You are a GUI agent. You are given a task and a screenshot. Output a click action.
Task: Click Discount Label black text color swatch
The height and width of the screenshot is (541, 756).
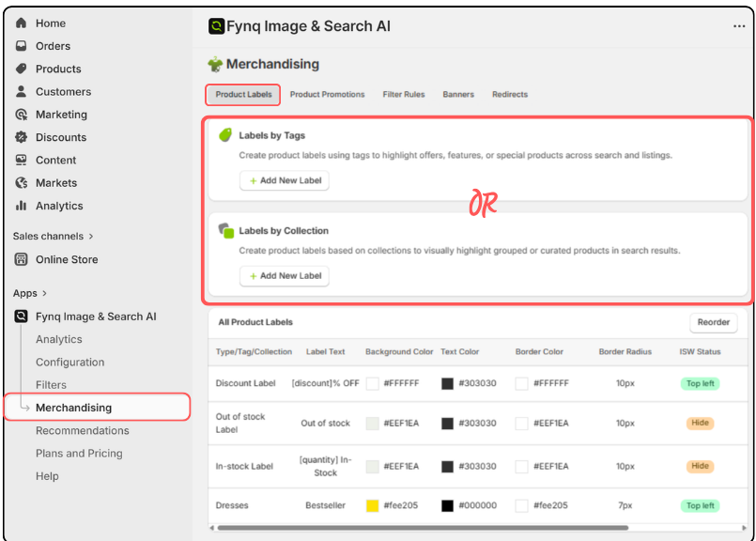click(447, 383)
